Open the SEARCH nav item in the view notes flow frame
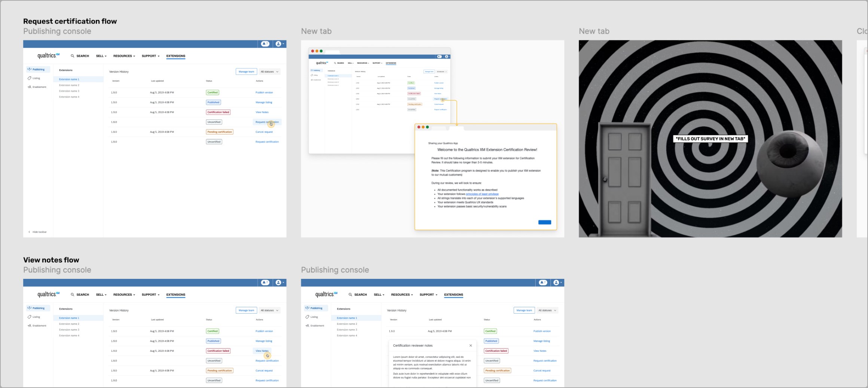868x388 pixels. (83, 295)
